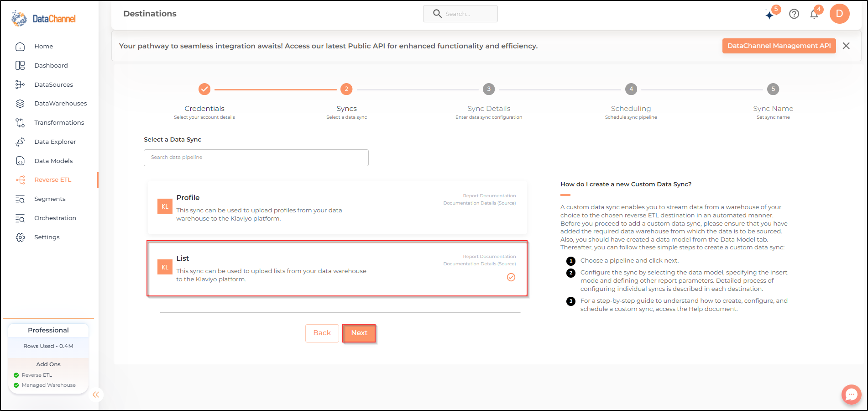
Task: Open the chat support bubble
Action: 851,395
